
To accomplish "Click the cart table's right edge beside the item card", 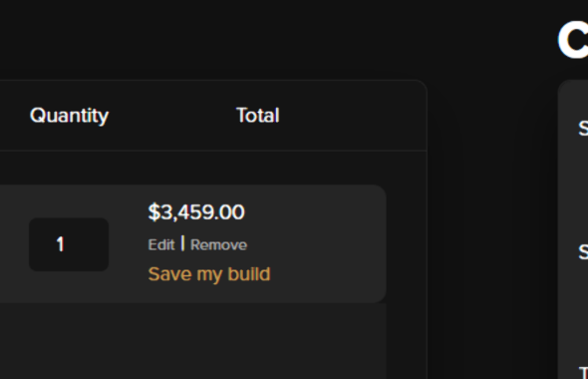I will pyautogui.click(x=407, y=244).
